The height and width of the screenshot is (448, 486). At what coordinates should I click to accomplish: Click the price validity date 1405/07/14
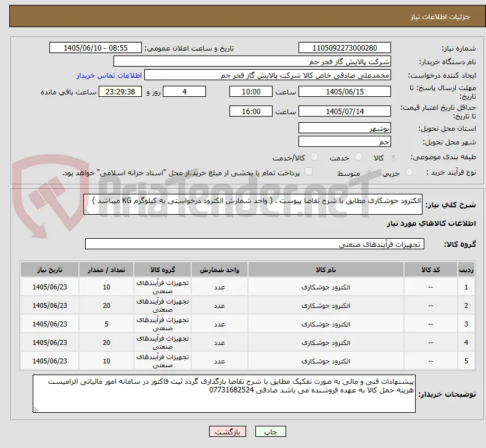[x=345, y=111]
